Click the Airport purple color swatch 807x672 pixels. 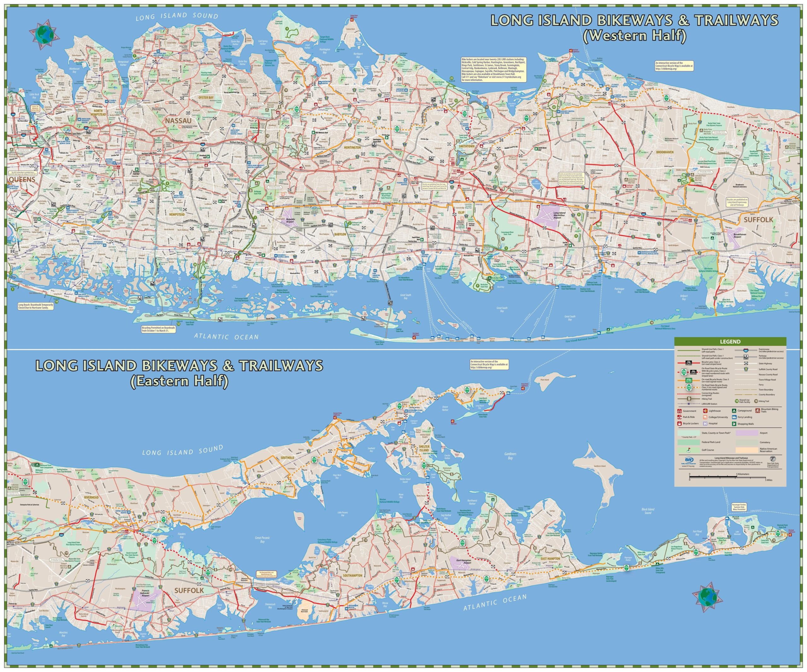pos(747,433)
